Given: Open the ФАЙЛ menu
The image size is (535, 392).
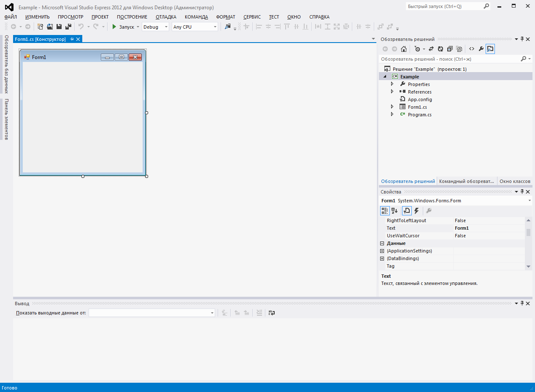Looking at the screenshot, I should pos(11,17).
